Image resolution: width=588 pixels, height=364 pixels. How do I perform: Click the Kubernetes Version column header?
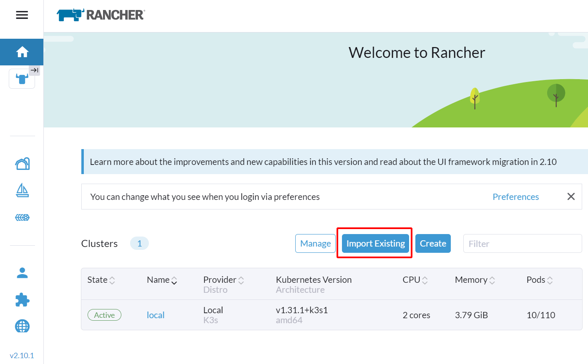coord(314,280)
